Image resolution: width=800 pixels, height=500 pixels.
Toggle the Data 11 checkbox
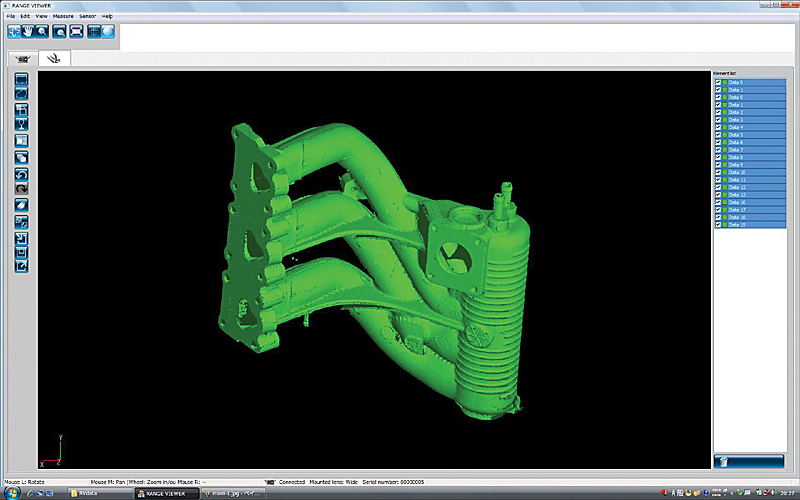coord(718,180)
